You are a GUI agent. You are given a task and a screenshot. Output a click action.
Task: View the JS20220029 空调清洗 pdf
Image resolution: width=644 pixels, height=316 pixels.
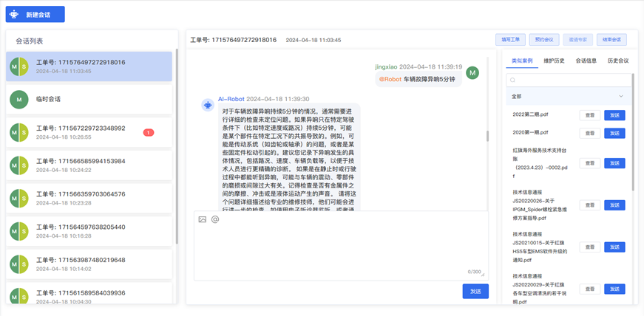[x=590, y=289]
